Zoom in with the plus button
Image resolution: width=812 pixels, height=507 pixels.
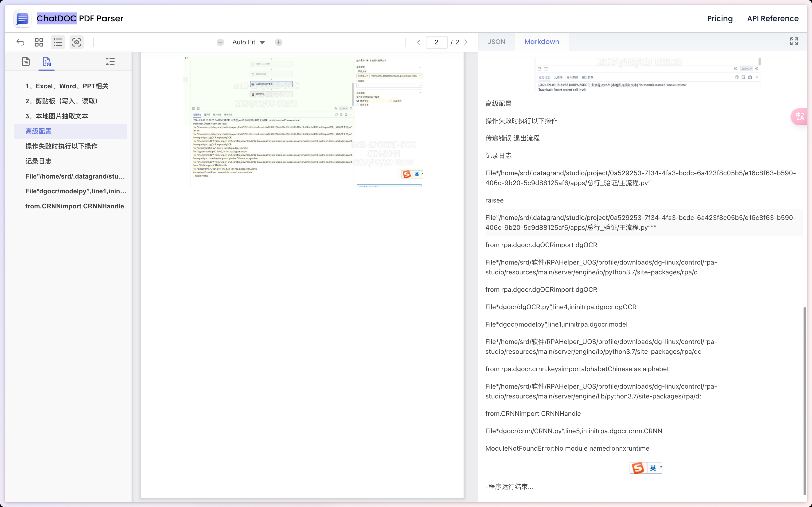coord(279,42)
